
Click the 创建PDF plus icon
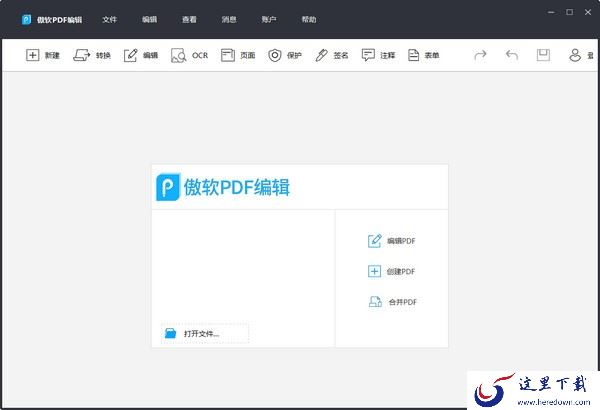(374, 271)
